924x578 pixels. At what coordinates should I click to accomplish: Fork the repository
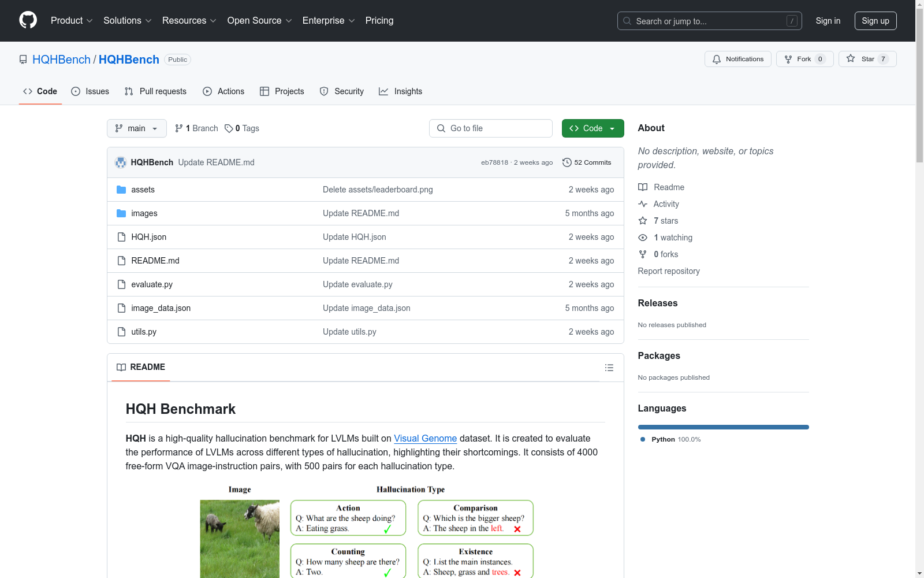coord(804,59)
